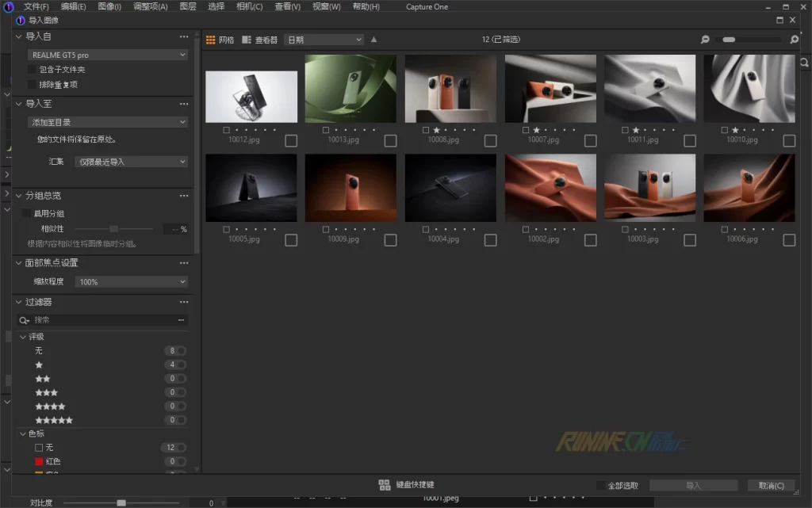Click the sort direction arrow beside 日期
This screenshot has height=508, width=812.
point(373,40)
